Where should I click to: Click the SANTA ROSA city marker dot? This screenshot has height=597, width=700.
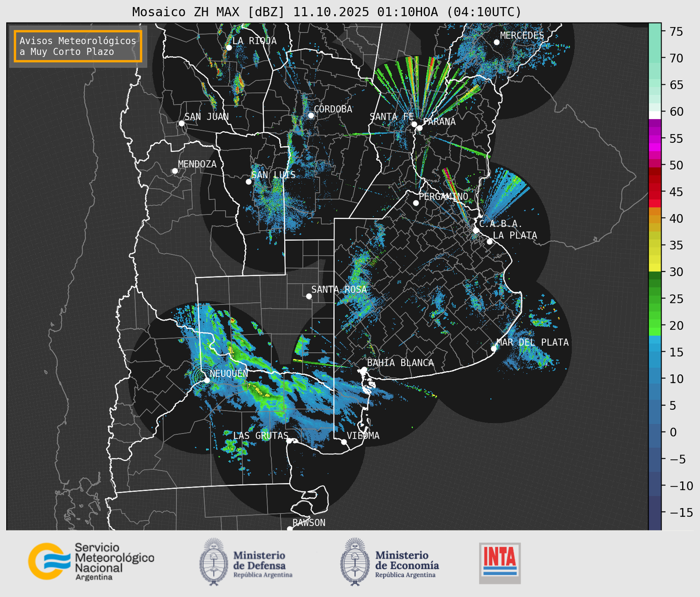(x=309, y=296)
